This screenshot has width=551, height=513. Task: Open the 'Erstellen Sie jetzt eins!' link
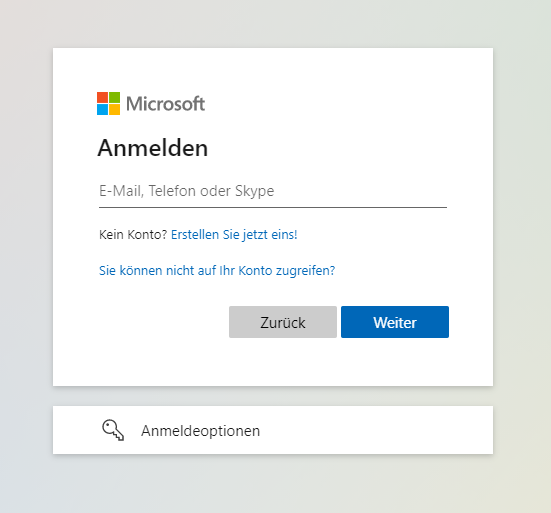(234, 234)
